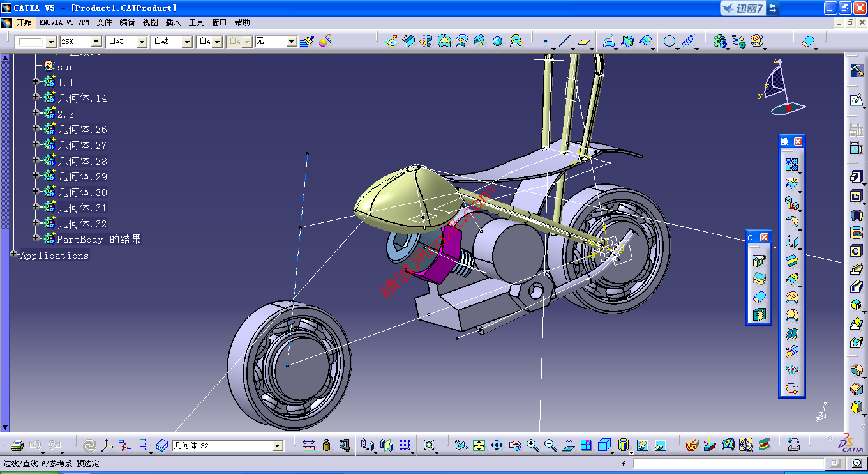The height and width of the screenshot is (474, 868).
Task: Click the Painter brush icon
Action: click(307, 42)
